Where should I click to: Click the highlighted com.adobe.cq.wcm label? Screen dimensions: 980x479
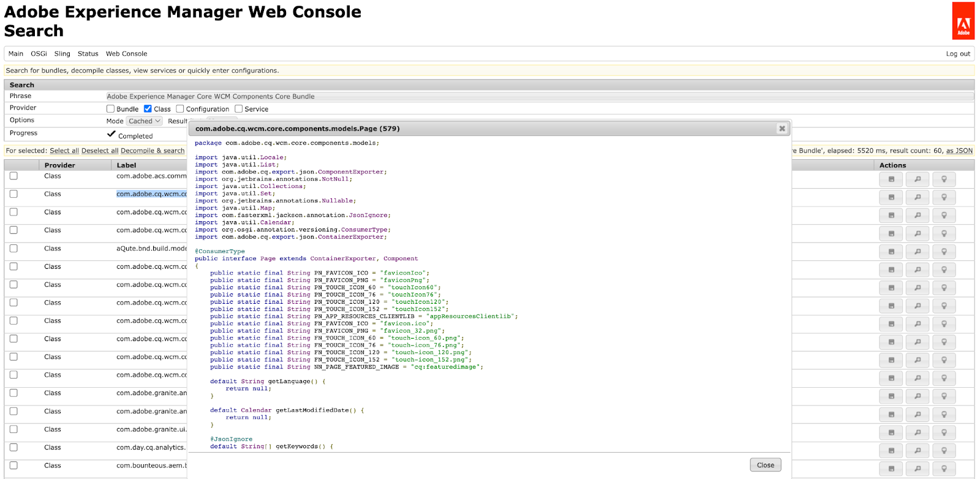click(x=152, y=194)
